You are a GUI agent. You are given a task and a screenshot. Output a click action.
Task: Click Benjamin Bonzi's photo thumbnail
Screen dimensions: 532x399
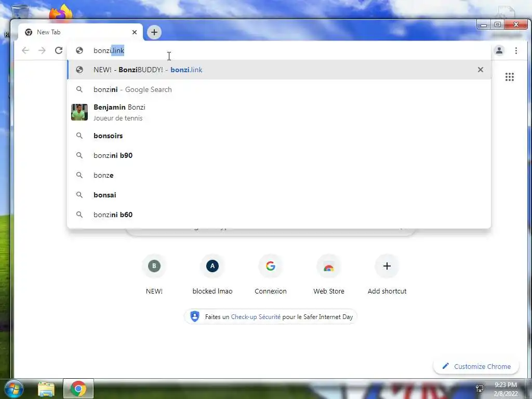(79, 112)
